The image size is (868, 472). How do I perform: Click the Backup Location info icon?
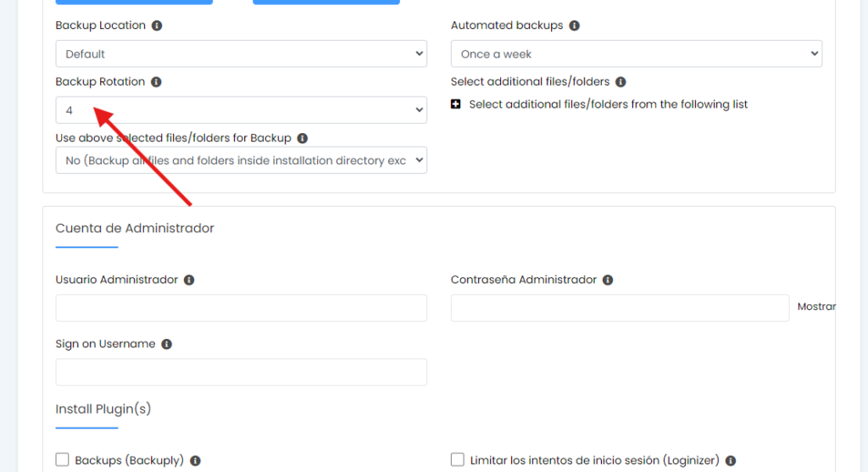pos(157,26)
